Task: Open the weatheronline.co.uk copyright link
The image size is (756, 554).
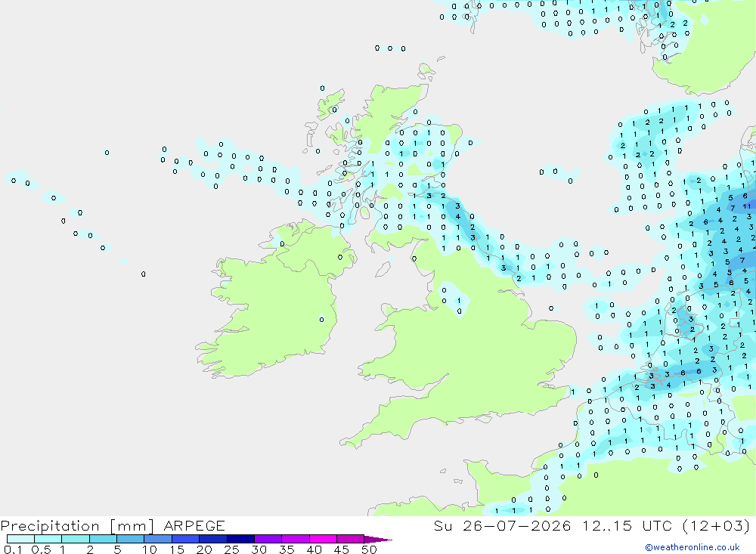Action: (x=692, y=547)
